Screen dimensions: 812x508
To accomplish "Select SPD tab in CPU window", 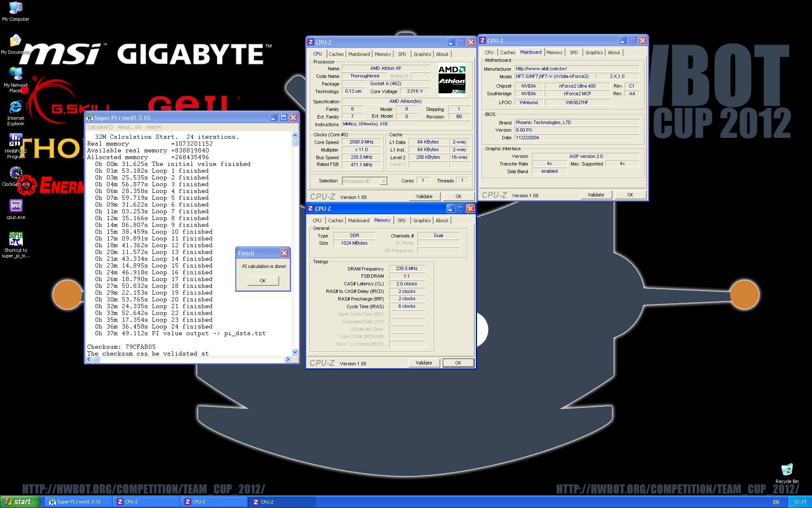I will point(402,54).
